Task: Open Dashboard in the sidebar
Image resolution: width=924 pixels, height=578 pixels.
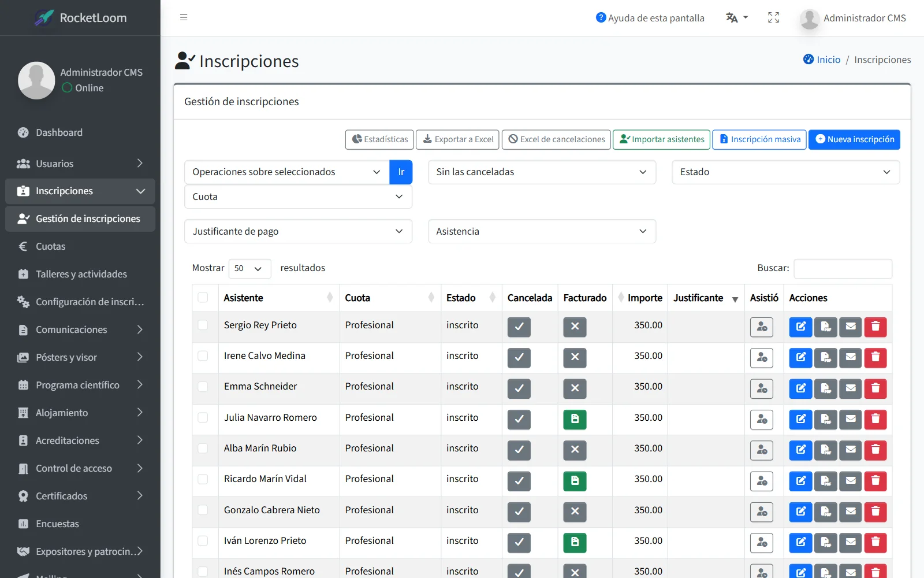Action: pos(80,132)
